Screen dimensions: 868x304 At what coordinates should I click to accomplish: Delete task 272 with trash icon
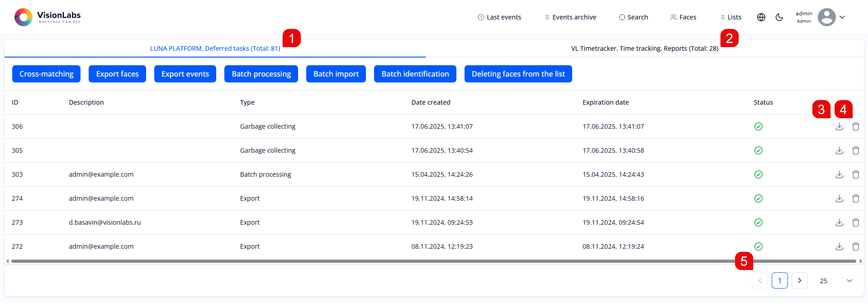855,246
